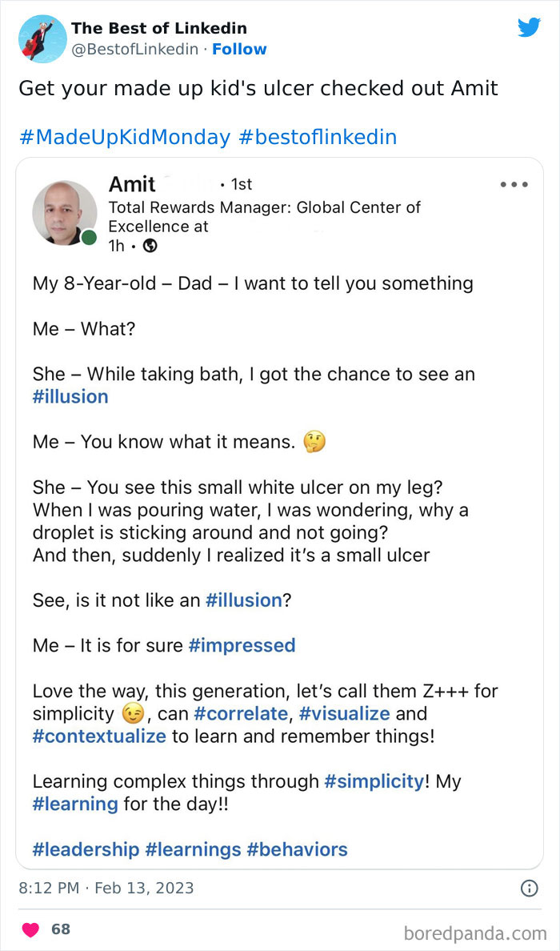Screen dimensions: 560x951
Task: Click the Follow link for @BestofLinkedin
Action: coord(240,49)
